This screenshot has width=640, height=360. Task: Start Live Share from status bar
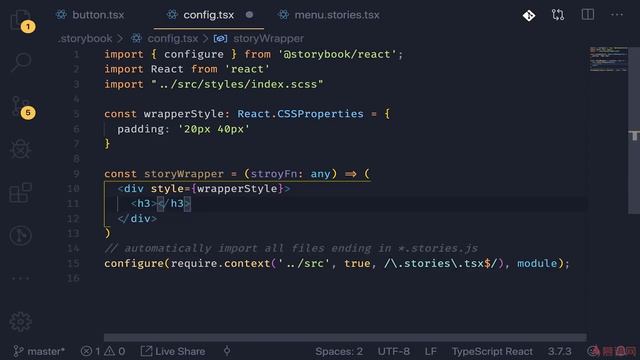(x=173, y=351)
